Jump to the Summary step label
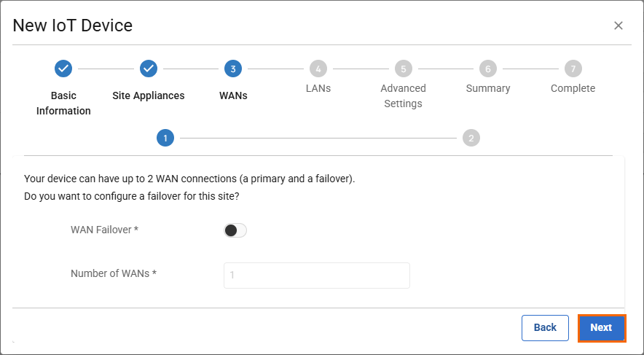 pos(488,88)
